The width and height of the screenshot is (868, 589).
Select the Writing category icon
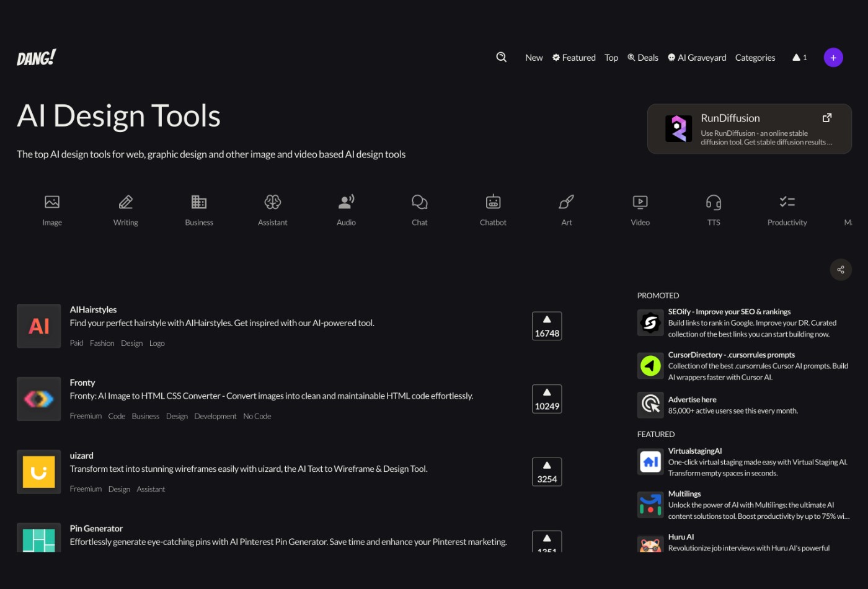(x=126, y=202)
